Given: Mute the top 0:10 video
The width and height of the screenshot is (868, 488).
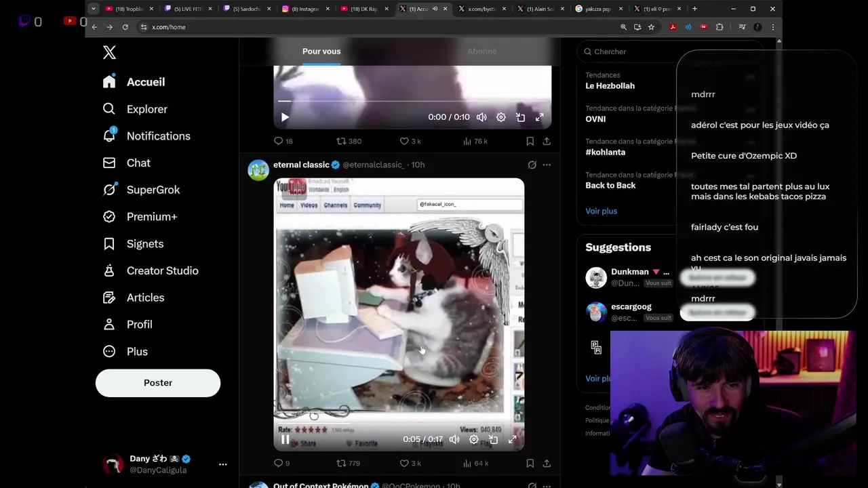Looking at the screenshot, I should tap(481, 117).
